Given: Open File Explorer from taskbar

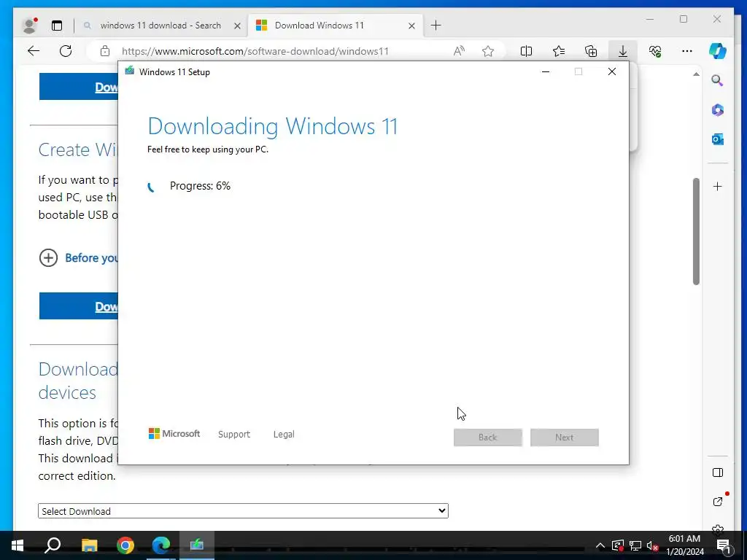Looking at the screenshot, I should pos(89,545).
